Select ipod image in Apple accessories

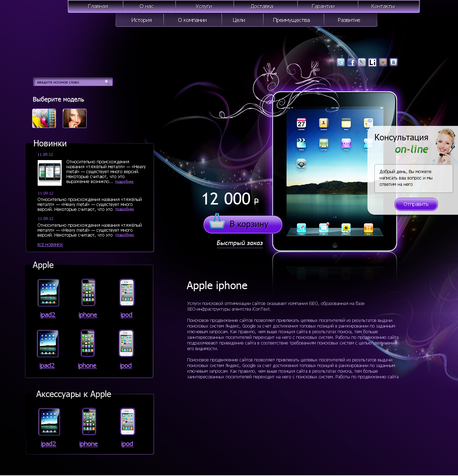click(x=128, y=422)
